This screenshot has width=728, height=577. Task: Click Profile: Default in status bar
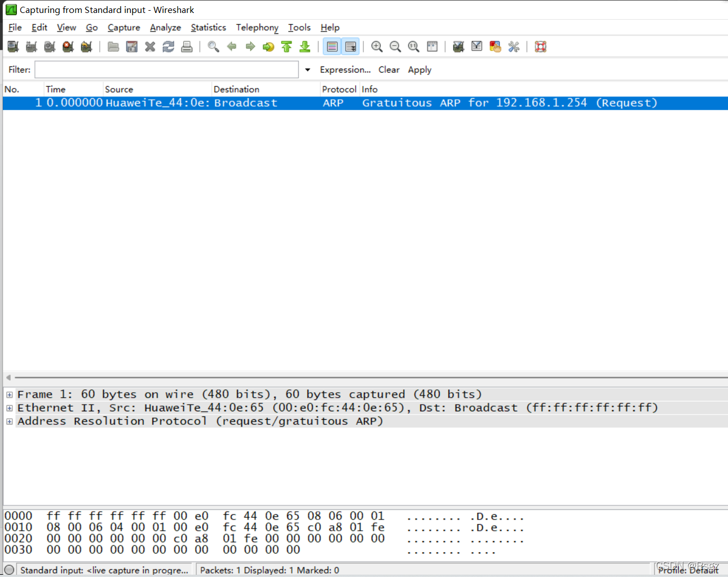[688, 570]
